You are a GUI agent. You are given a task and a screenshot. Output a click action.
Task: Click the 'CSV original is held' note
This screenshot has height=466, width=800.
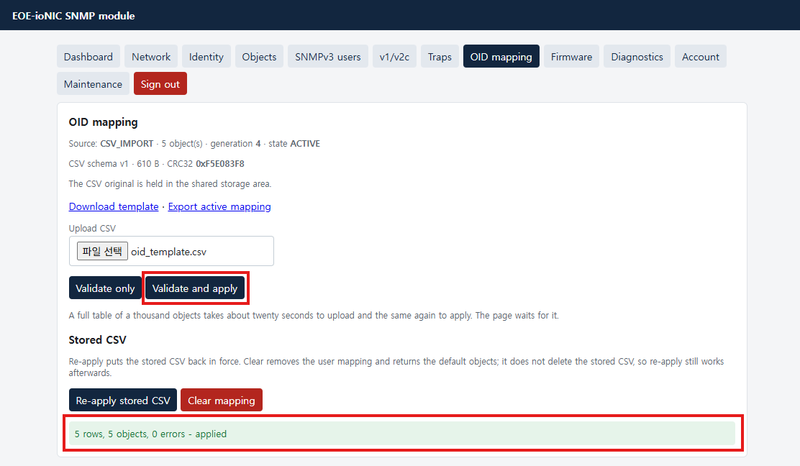tap(170, 184)
